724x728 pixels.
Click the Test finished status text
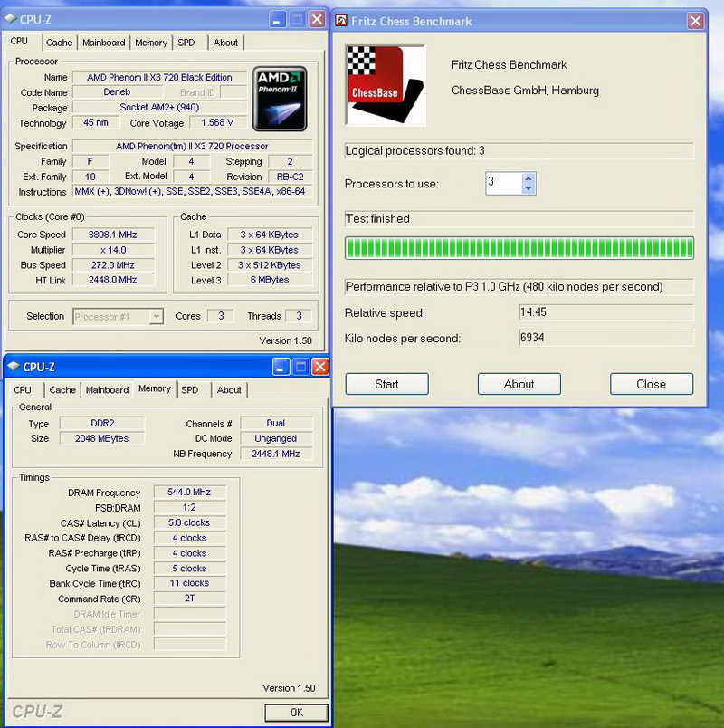tap(377, 218)
